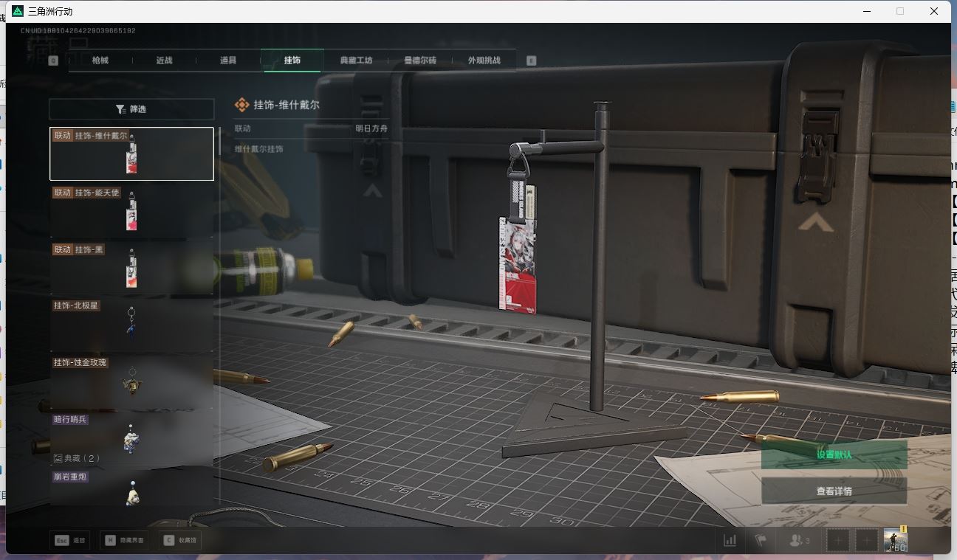This screenshot has width=957, height=560.
Task: Select the 崩岩重炮 charm
Action: tap(131, 494)
